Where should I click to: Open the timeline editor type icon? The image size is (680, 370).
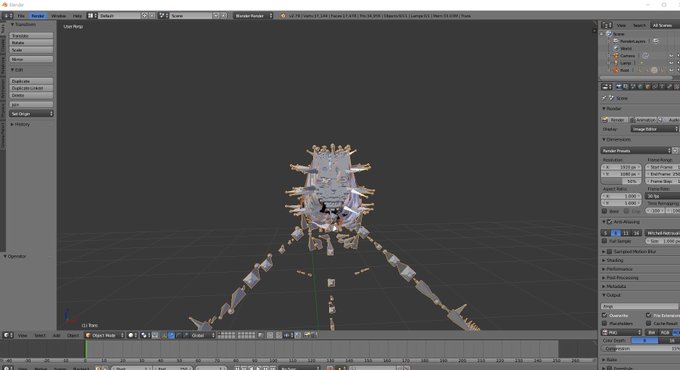pyautogui.click(x=7, y=368)
